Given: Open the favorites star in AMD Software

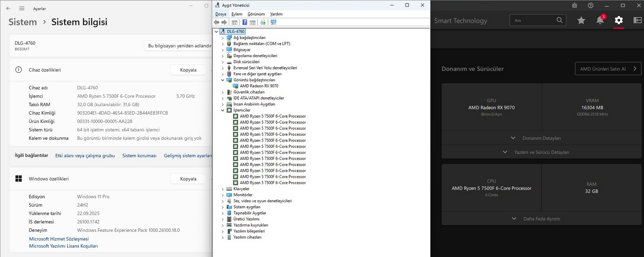Looking at the screenshot, I should (581, 21).
